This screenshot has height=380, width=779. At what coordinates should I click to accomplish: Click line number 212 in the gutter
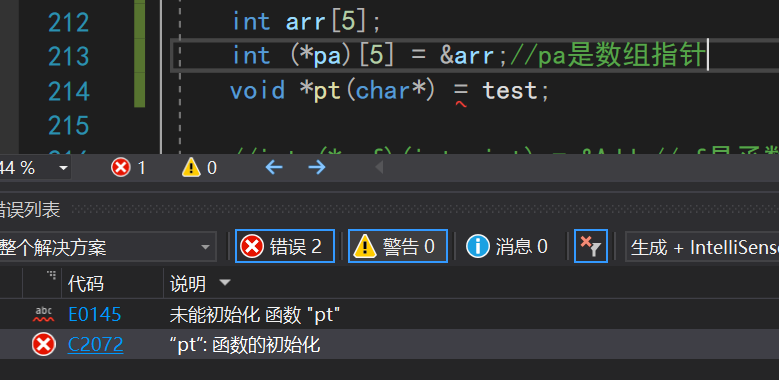point(69,22)
